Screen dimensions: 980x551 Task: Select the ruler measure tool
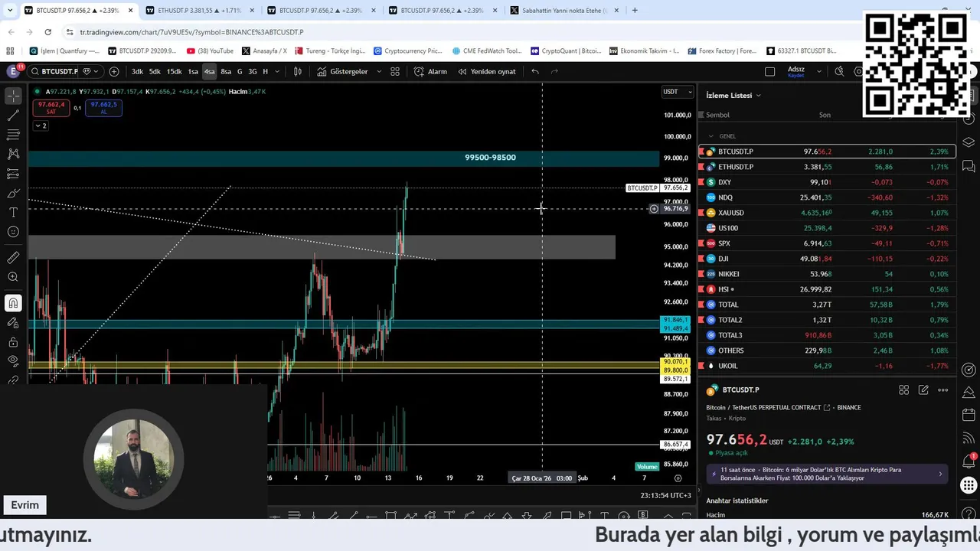pyautogui.click(x=13, y=258)
